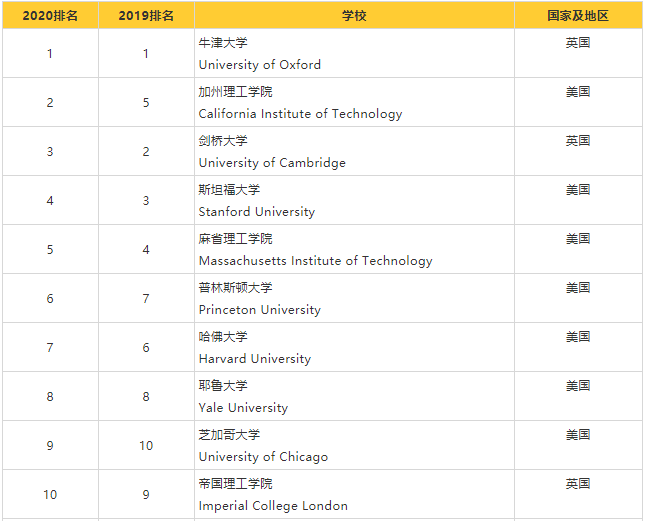This screenshot has width=645, height=521.
Task: Click University of Chicago text
Action: (x=263, y=457)
